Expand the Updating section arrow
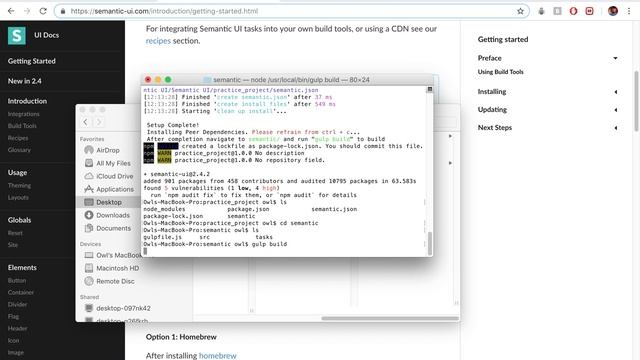Viewport: 640px width, 360px height. tap(616, 110)
